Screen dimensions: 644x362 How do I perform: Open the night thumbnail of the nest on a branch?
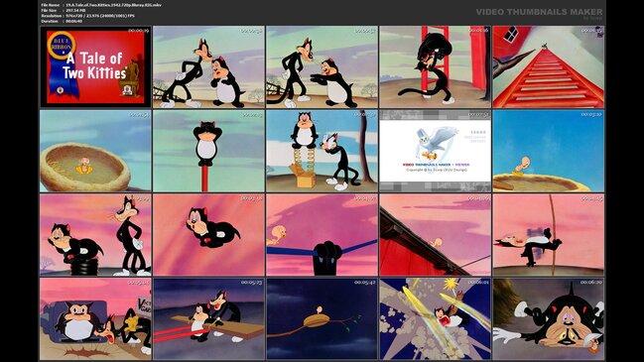(322, 318)
